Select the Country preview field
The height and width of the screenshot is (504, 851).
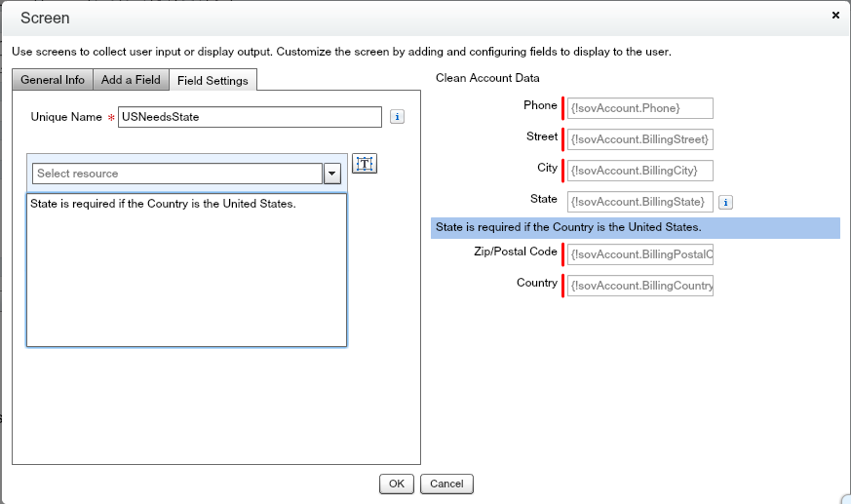click(x=639, y=286)
